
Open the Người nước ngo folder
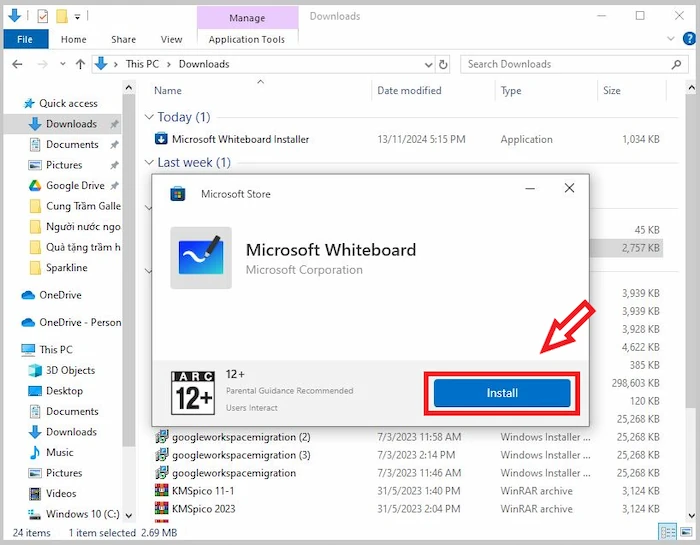pyautogui.click(x=83, y=227)
